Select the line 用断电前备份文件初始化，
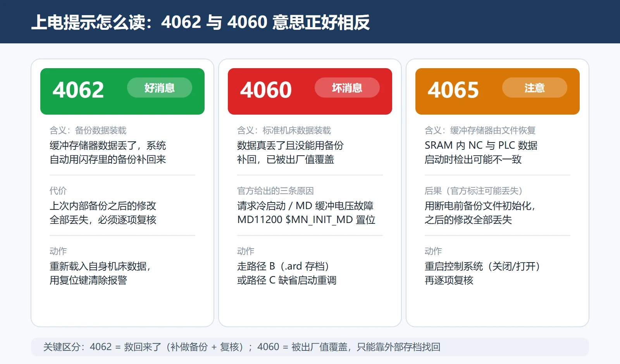Viewport: 620px width, 364px height. click(480, 206)
